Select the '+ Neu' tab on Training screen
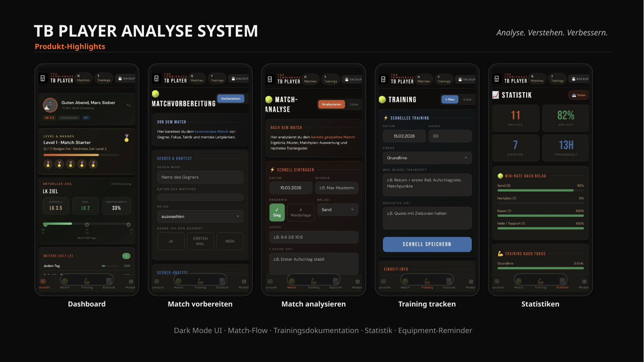 [450, 99]
